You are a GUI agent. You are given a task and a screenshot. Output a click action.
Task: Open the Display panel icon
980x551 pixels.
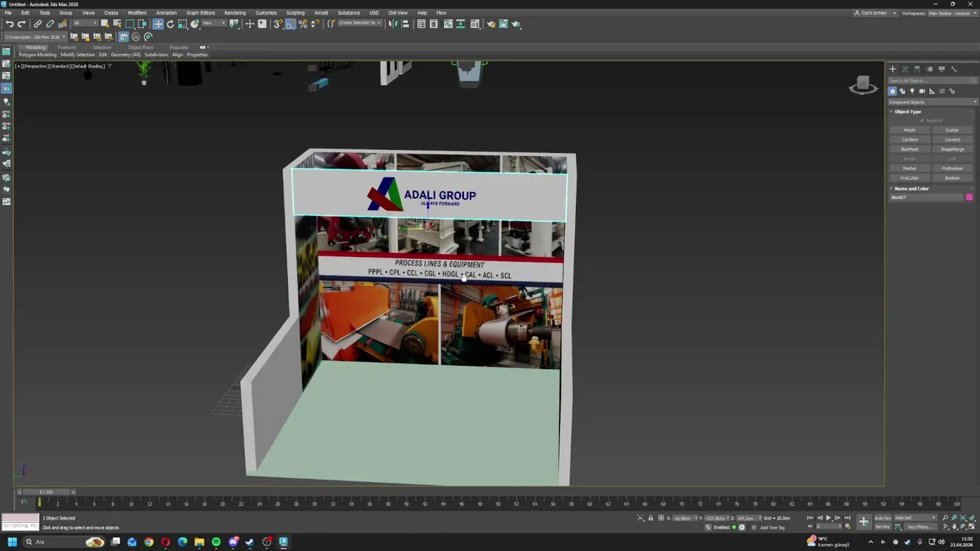point(942,69)
